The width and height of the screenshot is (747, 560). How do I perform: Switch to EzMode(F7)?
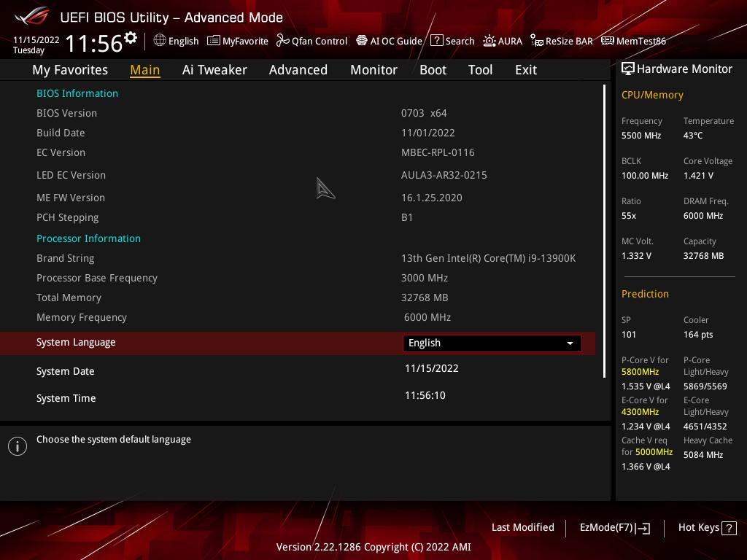[x=614, y=528]
